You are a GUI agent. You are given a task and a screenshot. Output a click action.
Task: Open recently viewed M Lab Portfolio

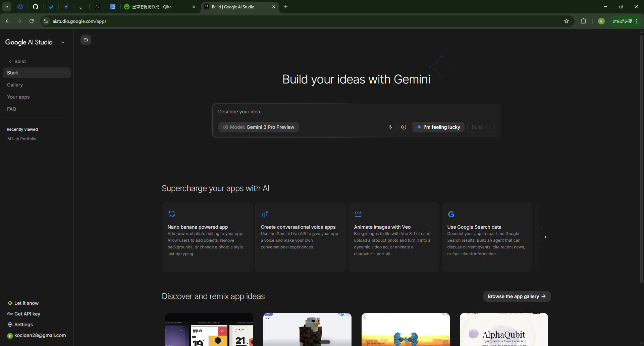click(22, 139)
